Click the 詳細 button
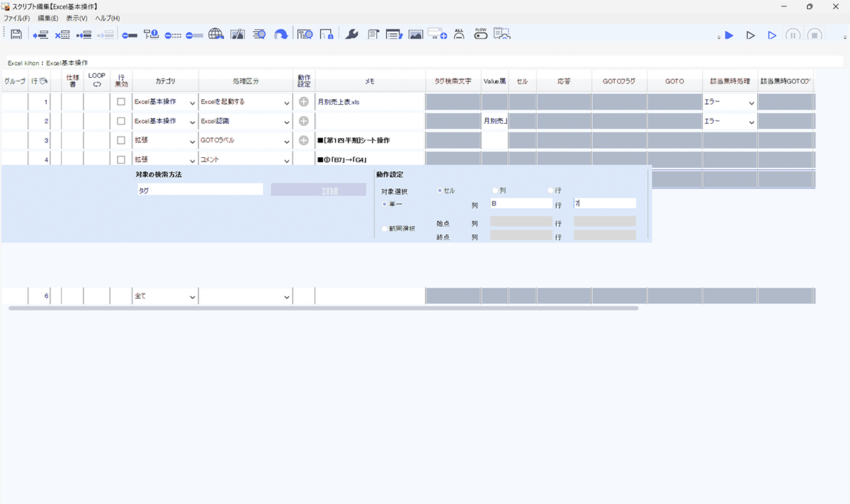Screen dimensions: 850x504 pyautogui.click(x=319, y=190)
